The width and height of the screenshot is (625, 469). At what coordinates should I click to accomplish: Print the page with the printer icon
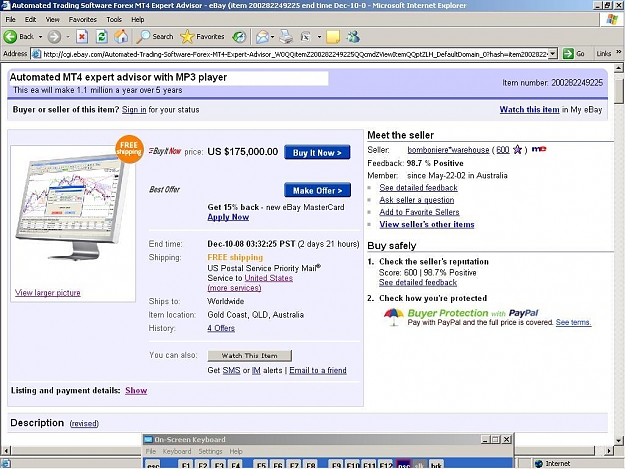point(286,37)
